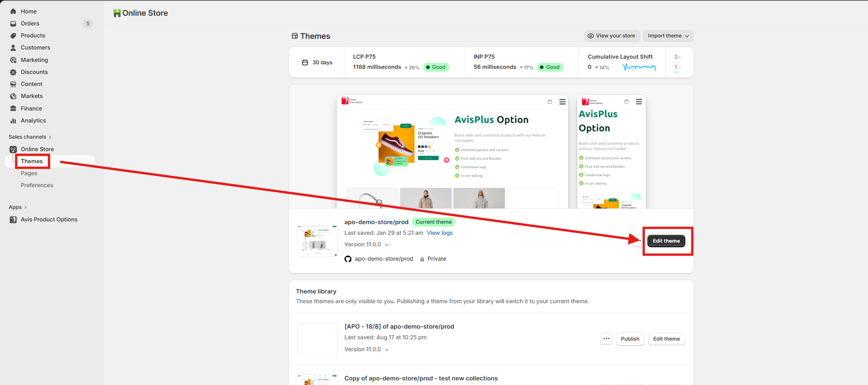This screenshot has height=385, width=868.
Task: Open Marketing via its target icon
Action: pyautogui.click(x=13, y=60)
